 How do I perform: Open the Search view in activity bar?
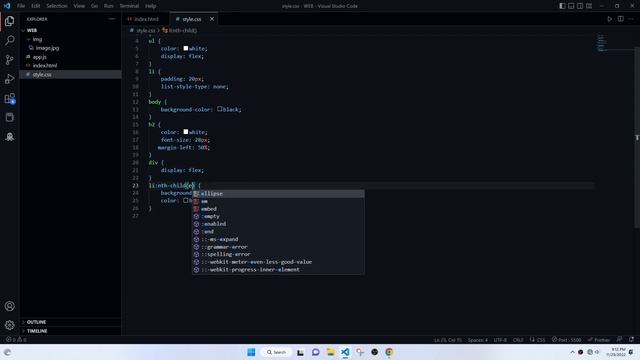[9, 40]
